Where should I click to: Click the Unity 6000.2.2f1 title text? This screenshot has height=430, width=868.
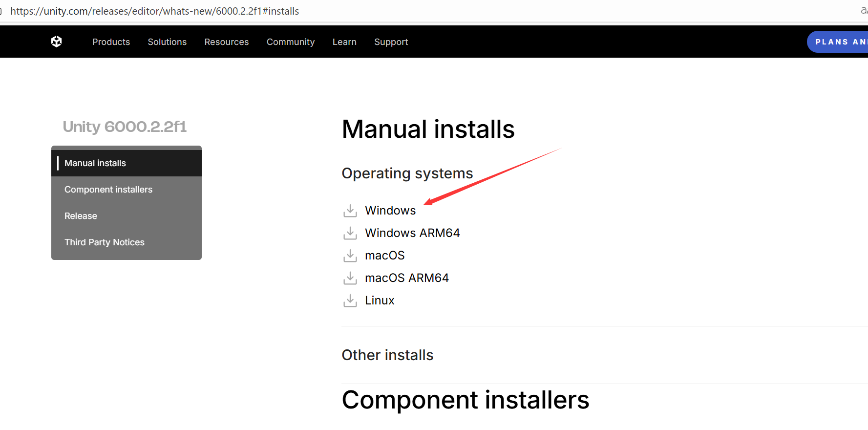click(125, 127)
